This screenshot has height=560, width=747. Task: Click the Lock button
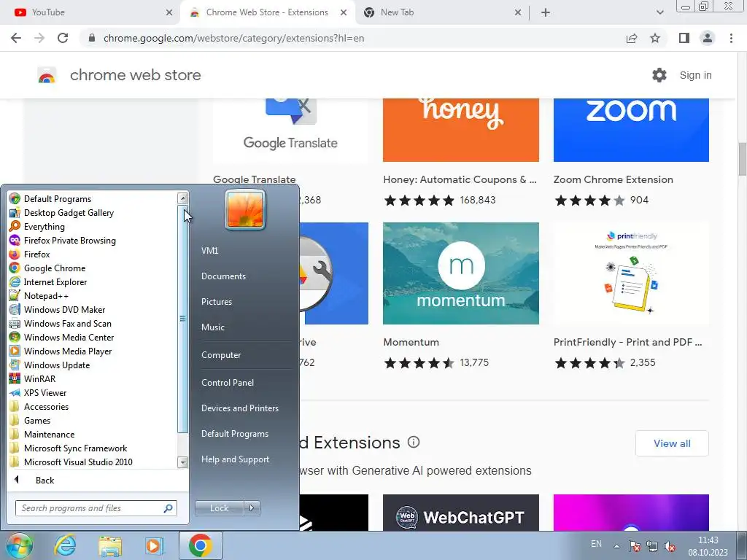pos(219,507)
